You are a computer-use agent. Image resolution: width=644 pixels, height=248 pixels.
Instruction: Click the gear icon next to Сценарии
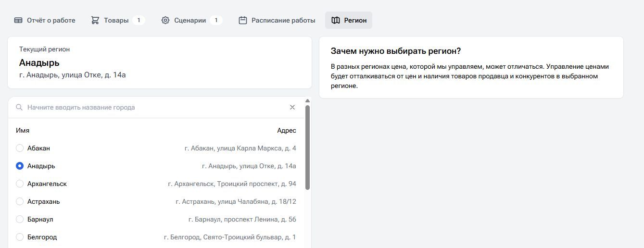click(165, 20)
